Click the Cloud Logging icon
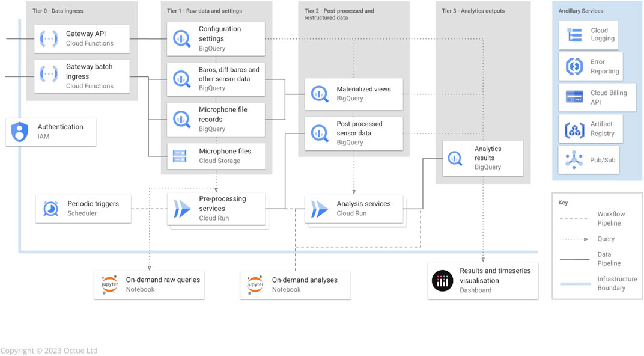This screenshot has width=644, height=356. [574, 35]
